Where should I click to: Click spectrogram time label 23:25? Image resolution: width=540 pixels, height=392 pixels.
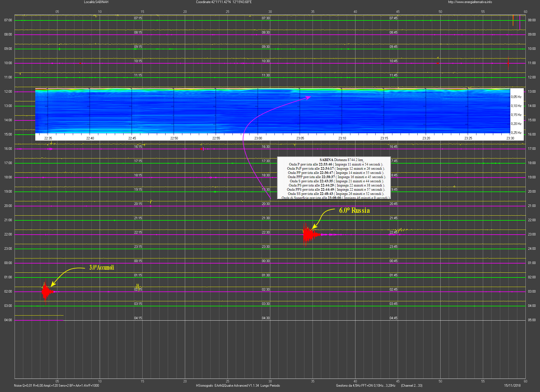(468, 138)
